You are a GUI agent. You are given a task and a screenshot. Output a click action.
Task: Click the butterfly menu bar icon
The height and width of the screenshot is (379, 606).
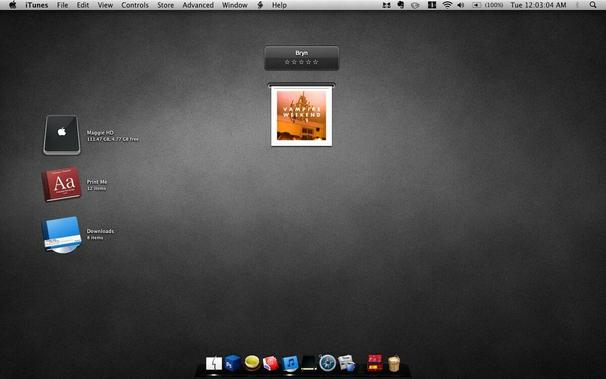point(386,5)
